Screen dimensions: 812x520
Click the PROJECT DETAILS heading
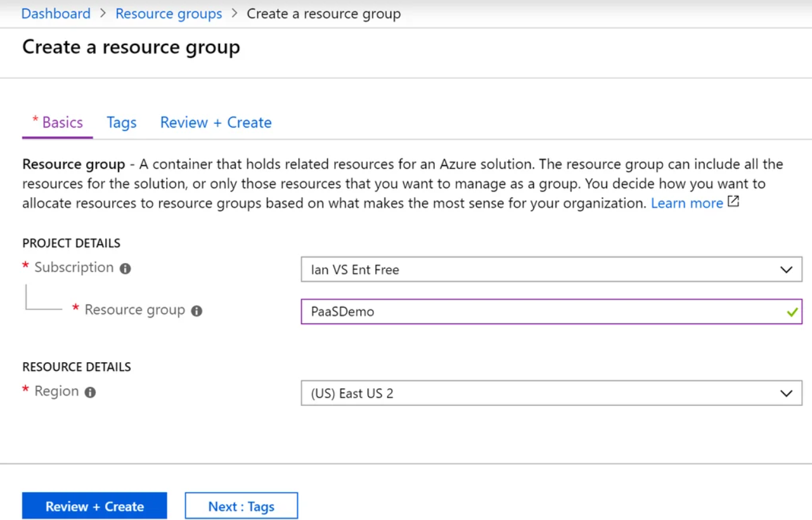tap(72, 243)
